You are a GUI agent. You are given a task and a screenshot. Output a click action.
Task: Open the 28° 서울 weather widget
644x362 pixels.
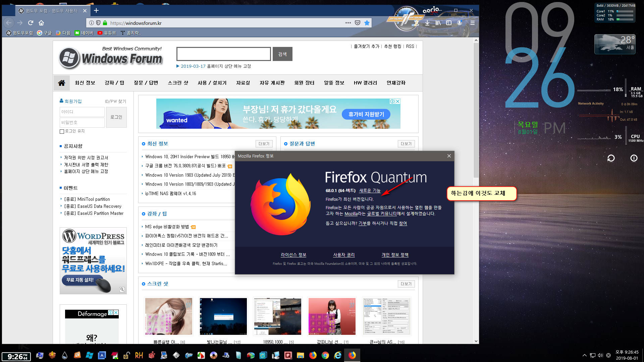[x=614, y=44]
